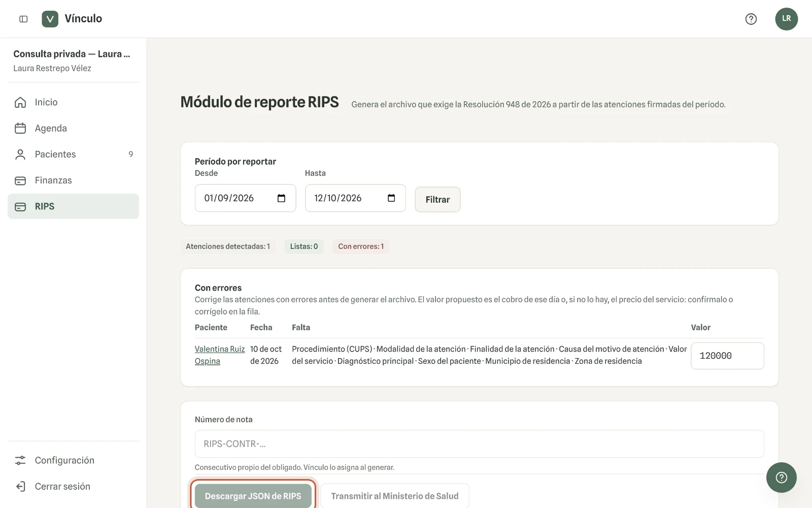Click the Hasta date field 12/10/2026

coord(355,198)
